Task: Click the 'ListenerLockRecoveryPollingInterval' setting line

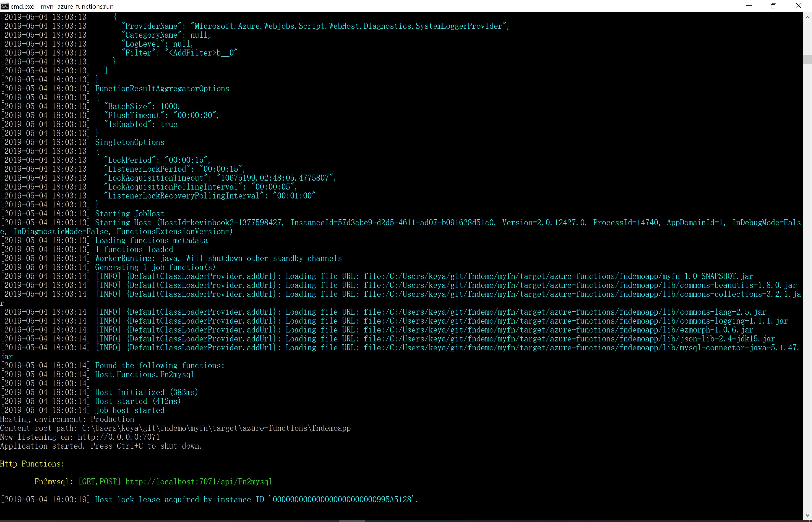Action: [x=158, y=196]
